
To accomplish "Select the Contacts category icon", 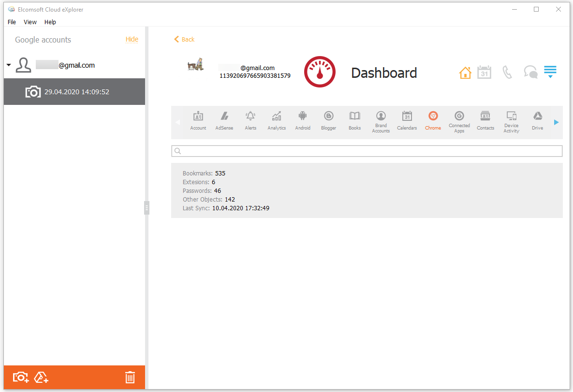I will click(485, 121).
